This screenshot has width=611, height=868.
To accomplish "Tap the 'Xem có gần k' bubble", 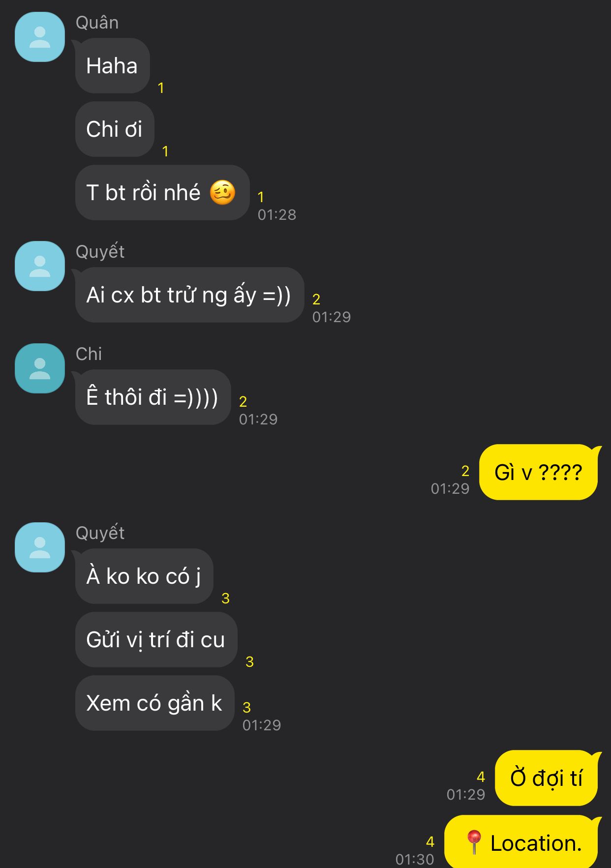I will tap(155, 703).
